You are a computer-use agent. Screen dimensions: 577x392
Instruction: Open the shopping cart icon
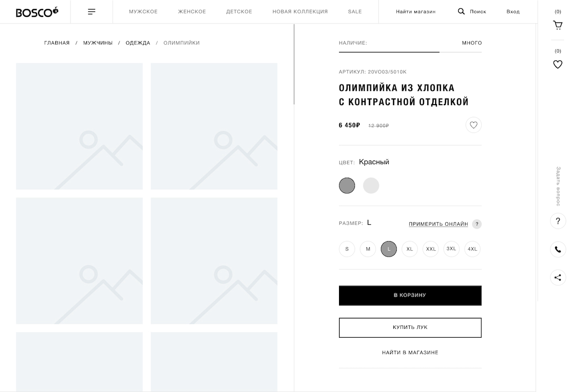click(558, 25)
